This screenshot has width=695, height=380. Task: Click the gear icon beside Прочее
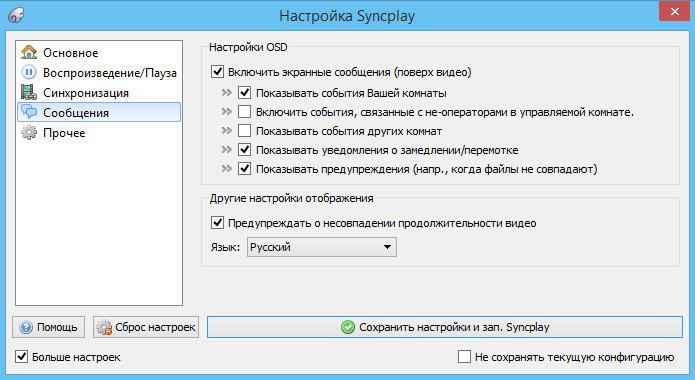[x=29, y=132]
